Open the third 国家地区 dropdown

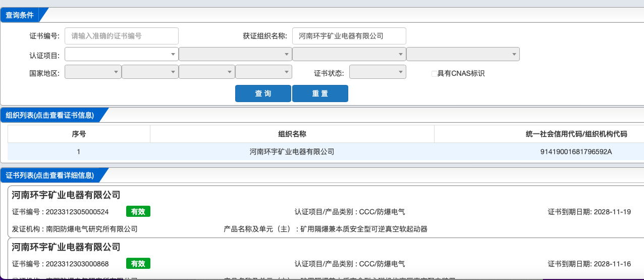pyautogui.click(x=207, y=72)
